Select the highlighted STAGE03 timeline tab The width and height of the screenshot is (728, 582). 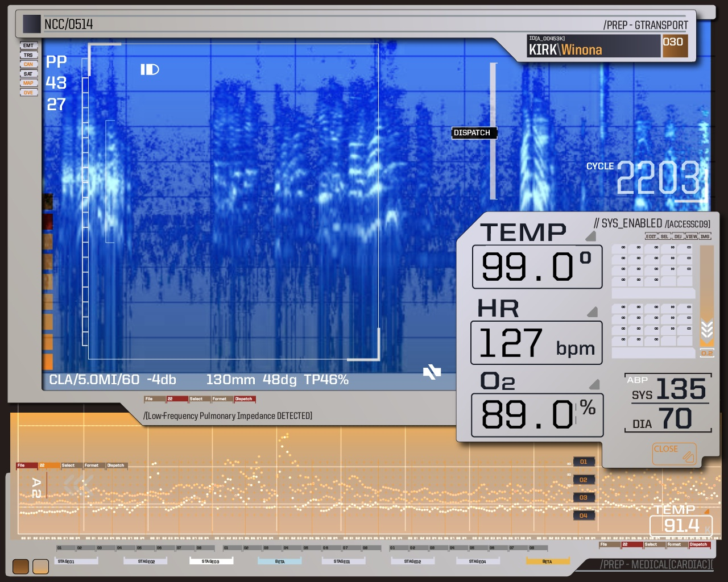point(210,562)
